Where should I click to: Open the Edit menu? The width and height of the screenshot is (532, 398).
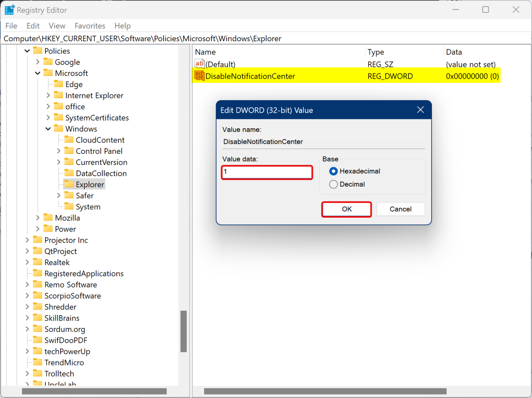click(x=33, y=26)
